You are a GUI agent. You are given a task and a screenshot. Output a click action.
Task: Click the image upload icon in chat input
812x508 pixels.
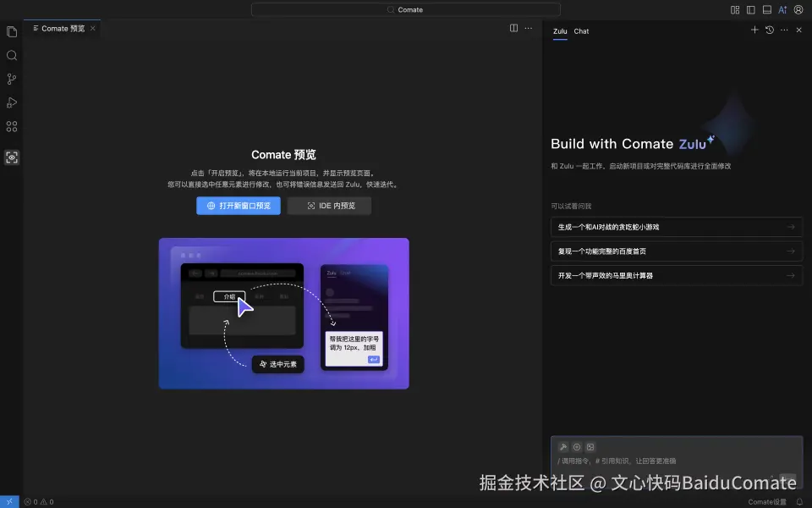[x=590, y=447]
